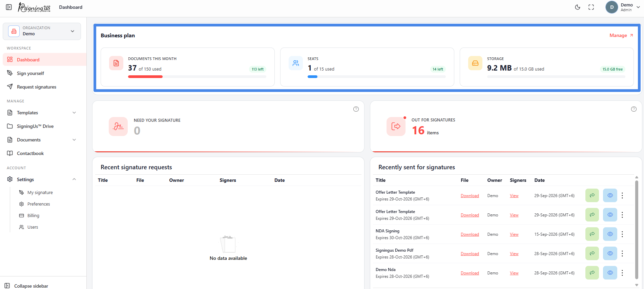Expand the Templates submenu chevron

point(74,113)
